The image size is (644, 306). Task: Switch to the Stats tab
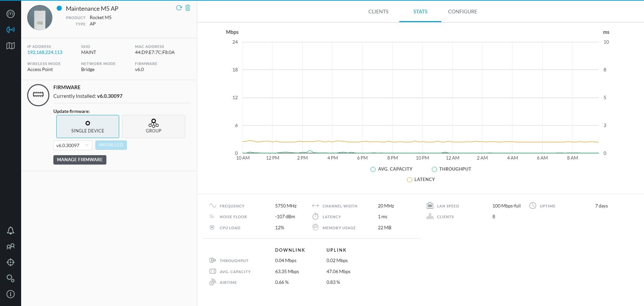pyautogui.click(x=420, y=11)
